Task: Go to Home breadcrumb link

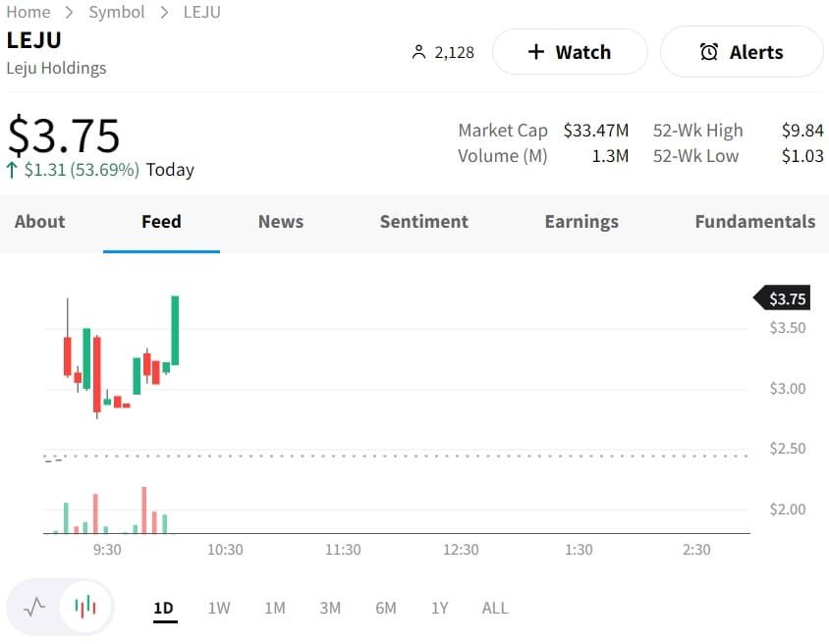Action: tap(28, 12)
